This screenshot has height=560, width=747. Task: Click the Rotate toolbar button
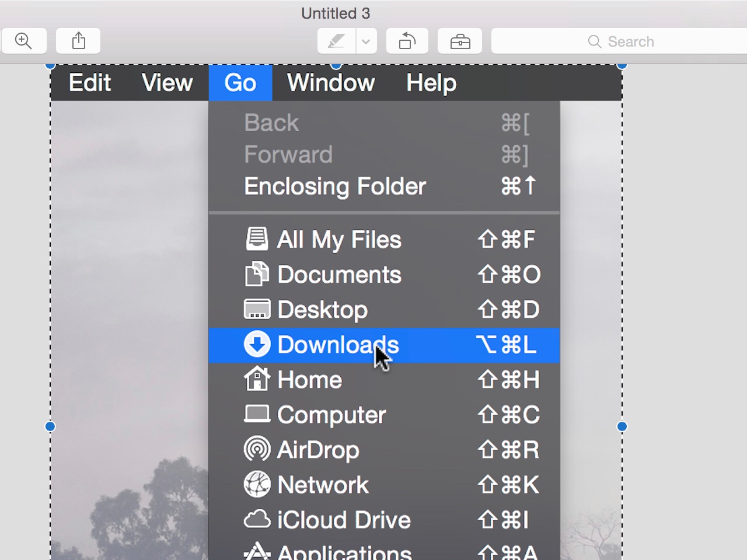[x=407, y=41]
